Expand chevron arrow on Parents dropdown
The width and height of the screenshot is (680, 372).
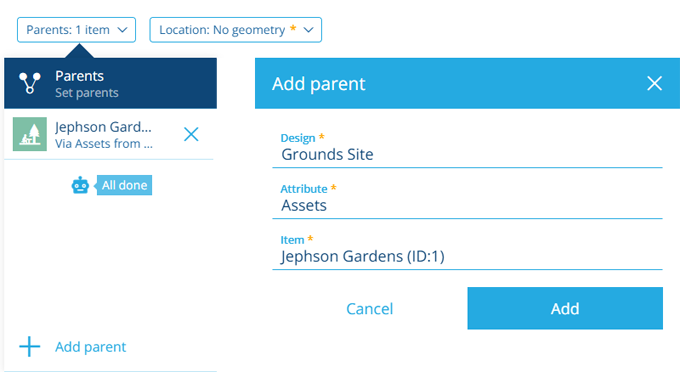(123, 30)
